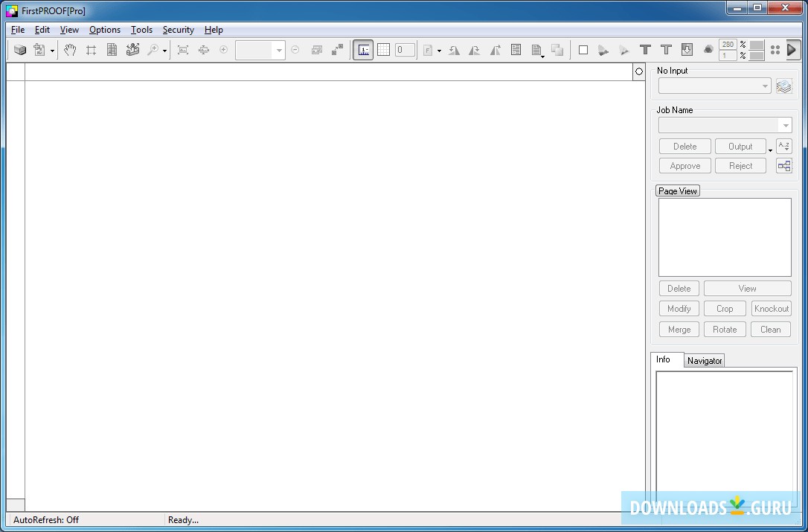Click the rotate right icon
The width and height of the screenshot is (808, 532).
(475, 50)
